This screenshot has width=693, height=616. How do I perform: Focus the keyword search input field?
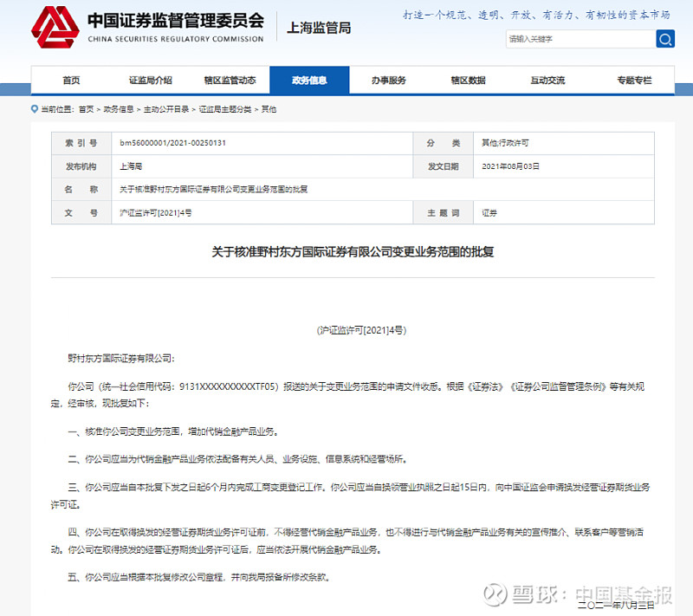580,39
